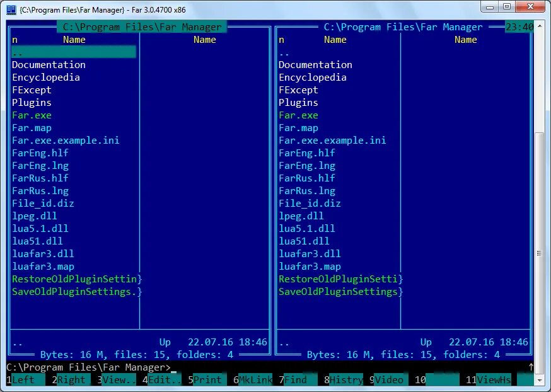Click the 'n' sort letter in the right panel

[x=281, y=40]
